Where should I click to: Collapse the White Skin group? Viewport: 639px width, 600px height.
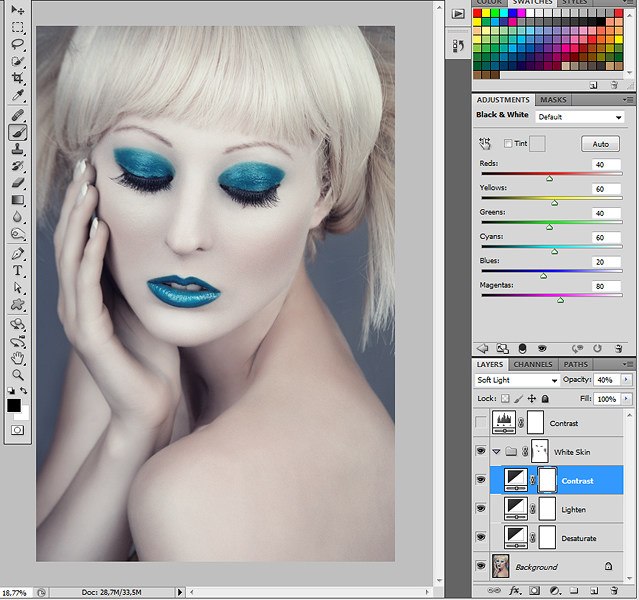[x=497, y=452]
